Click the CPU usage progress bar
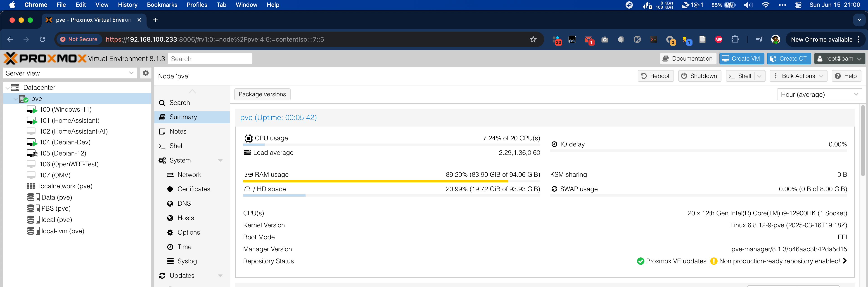The image size is (868, 287). point(391,145)
